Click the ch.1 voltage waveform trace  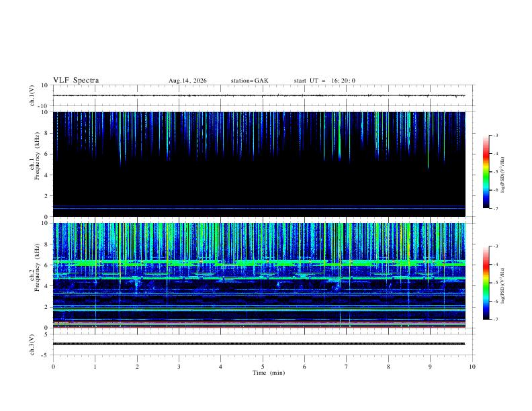[x=259, y=95]
